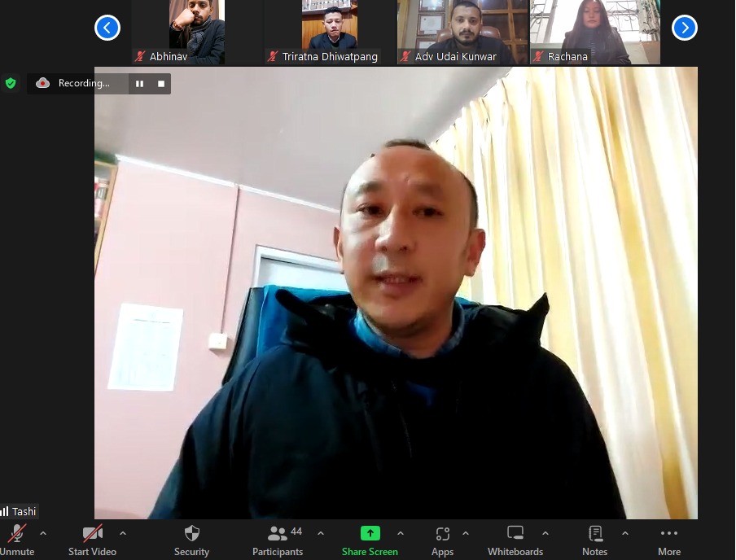Select Triratna Dhiwatpang's video thumbnail
Screen dimensions: 736x560
[x=330, y=32]
